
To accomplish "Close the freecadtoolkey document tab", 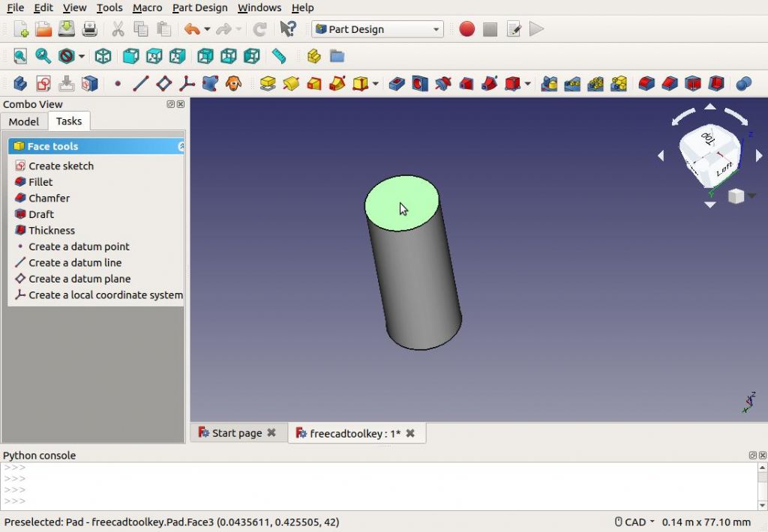I will 410,432.
